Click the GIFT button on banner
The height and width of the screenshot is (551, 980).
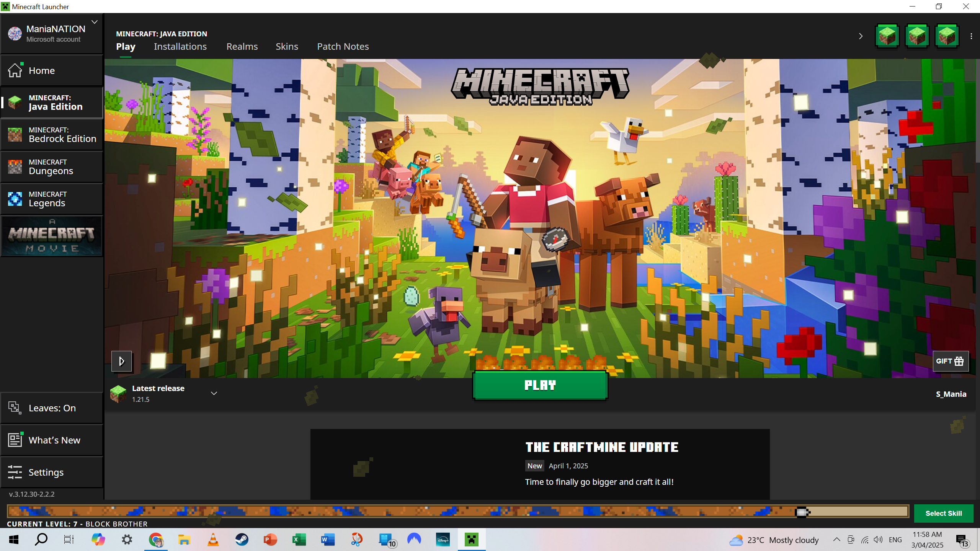click(x=950, y=361)
